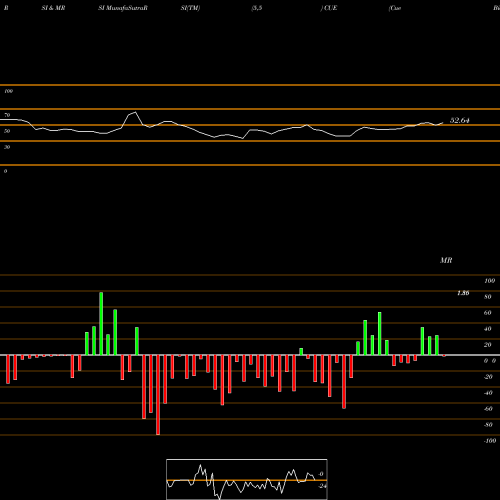The height and width of the screenshot is (500, 500).
Task: Click the MR axis label -20
Action: tap(488, 377)
